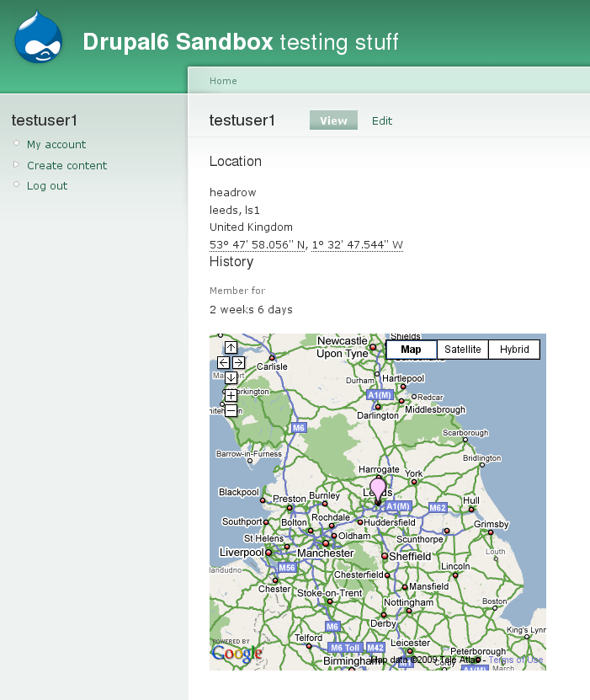Click 'leeds, ls1' address line

tap(235, 210)
